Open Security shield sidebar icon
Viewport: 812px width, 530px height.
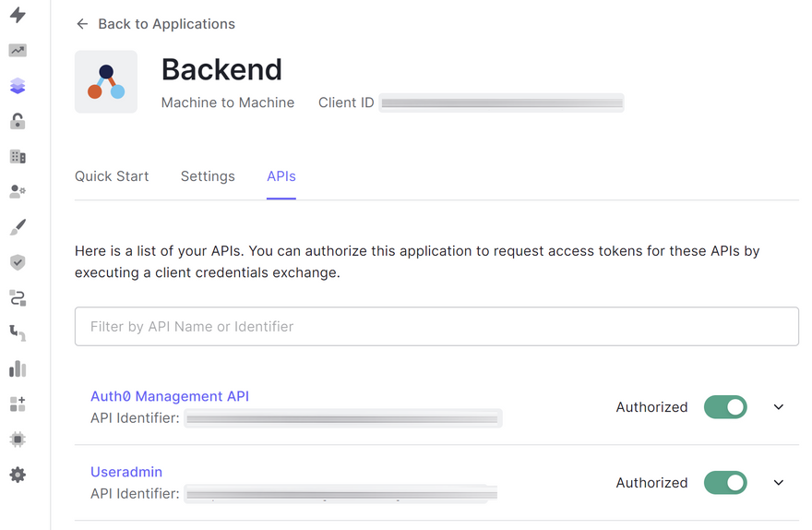(18, 262)
